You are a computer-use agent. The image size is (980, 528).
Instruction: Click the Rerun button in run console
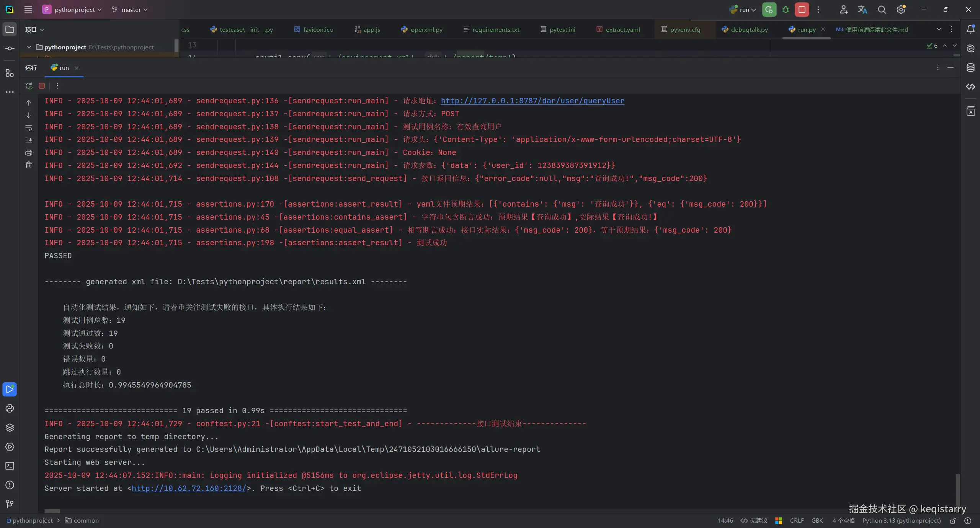pyautogui.click(x=29, y=86)
